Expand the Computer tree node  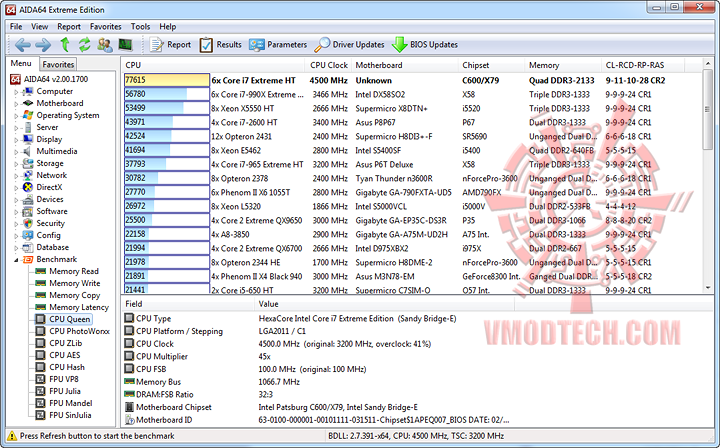[x=16, y=92]
